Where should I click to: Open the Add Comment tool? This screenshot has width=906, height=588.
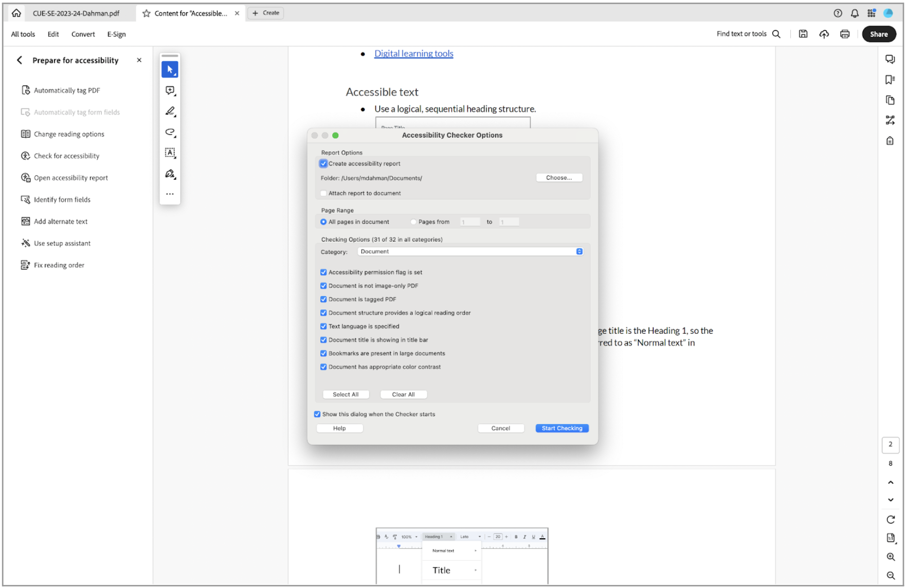(170, 90)
